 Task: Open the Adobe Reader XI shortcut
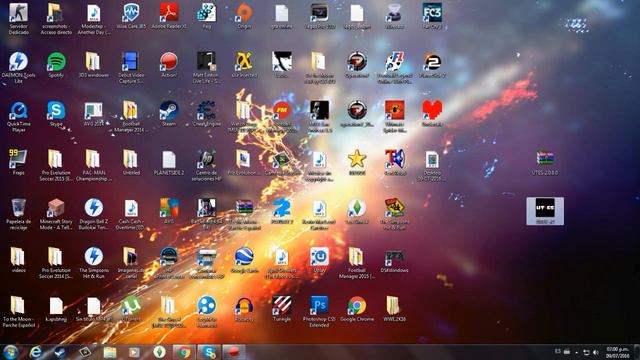point(169,16)
